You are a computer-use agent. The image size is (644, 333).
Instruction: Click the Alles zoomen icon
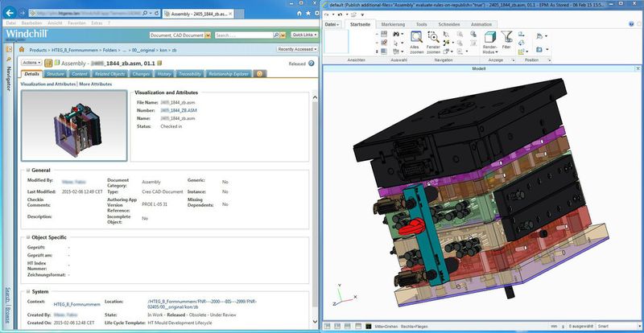tap(415, 38)
